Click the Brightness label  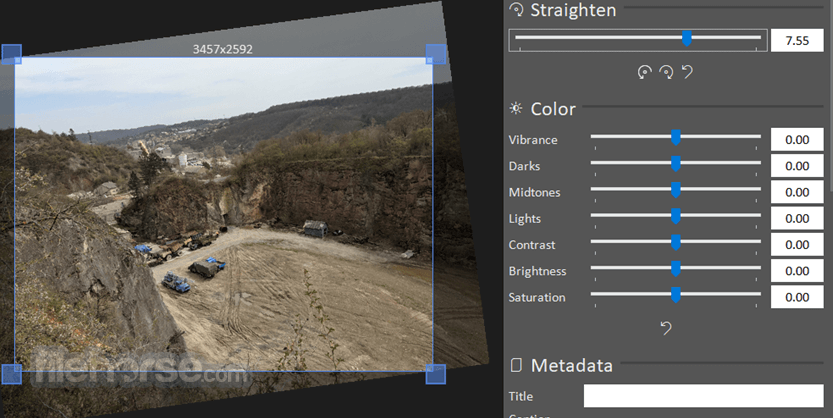click(537, 271)
